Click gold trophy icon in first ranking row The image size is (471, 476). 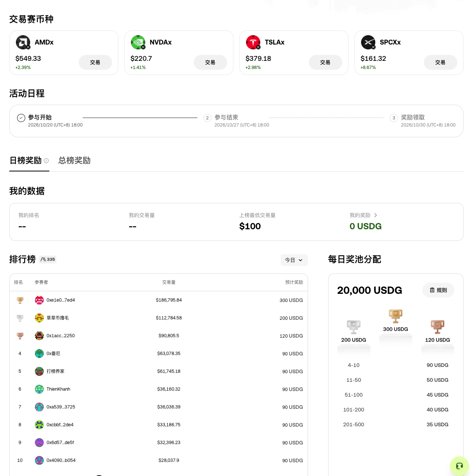20,300
